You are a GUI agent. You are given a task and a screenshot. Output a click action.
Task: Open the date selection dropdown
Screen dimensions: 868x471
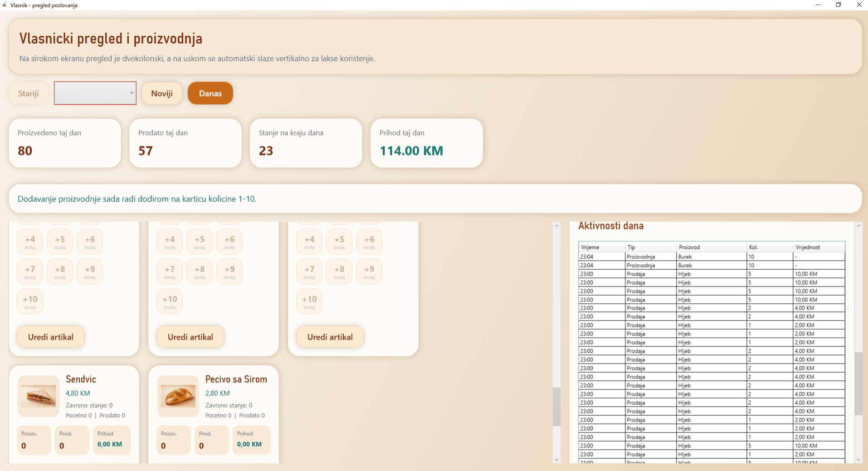click(x=95, y=93)
